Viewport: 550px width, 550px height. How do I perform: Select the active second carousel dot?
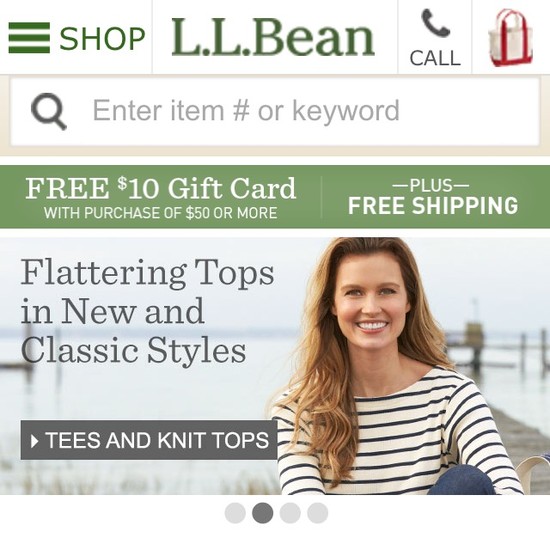(262, 513)
